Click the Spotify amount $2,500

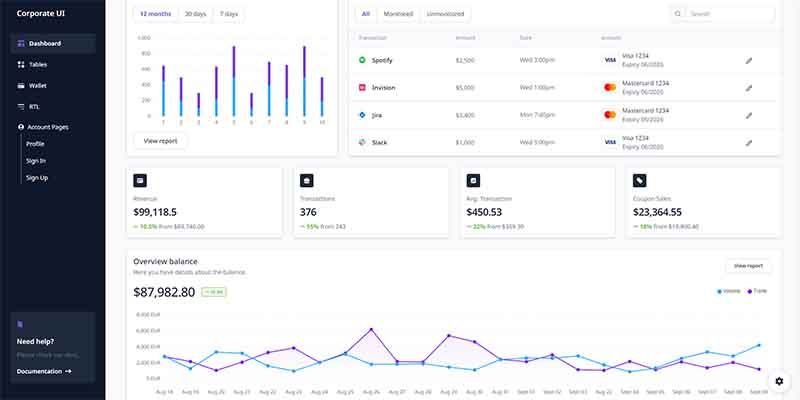click(x=465, y=60)
